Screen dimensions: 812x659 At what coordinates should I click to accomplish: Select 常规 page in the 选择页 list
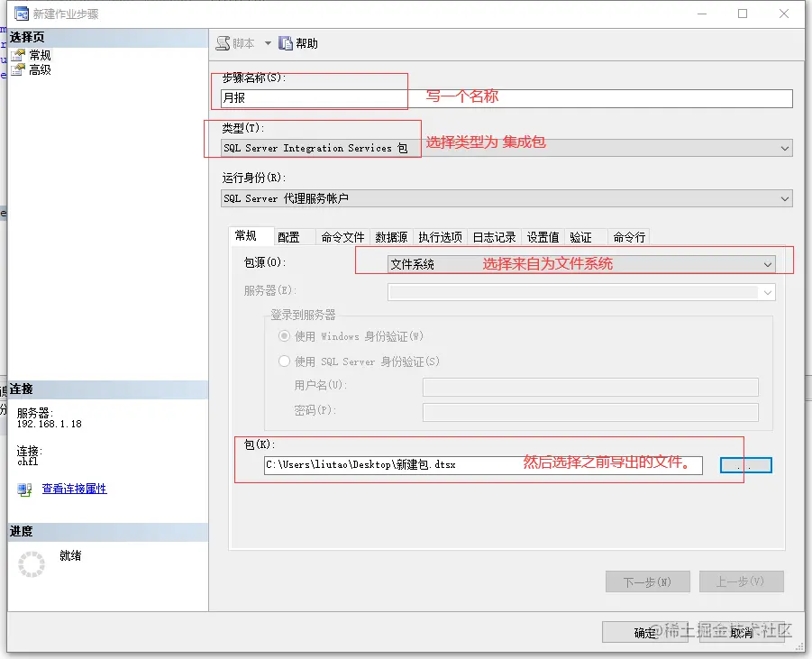click(40, 55)
